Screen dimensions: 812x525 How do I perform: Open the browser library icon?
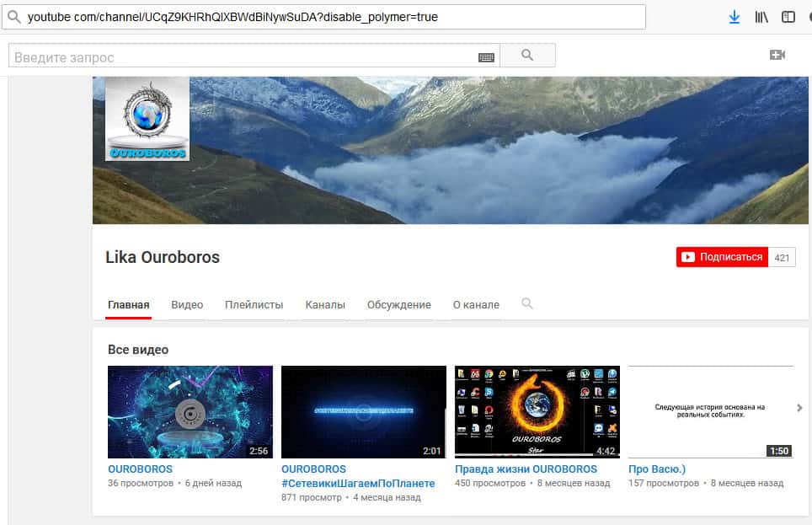(x=761, y=17)
